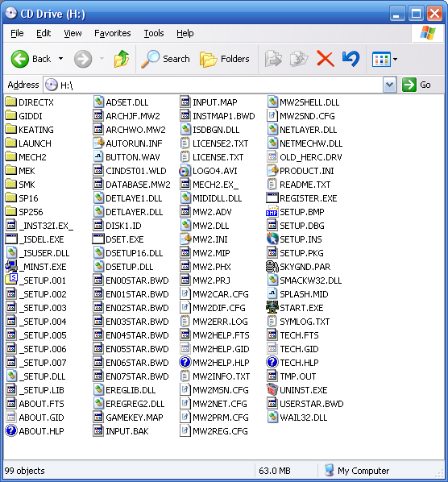
Task: Click the blue Undo arrow icon
Action: point(351,59)
